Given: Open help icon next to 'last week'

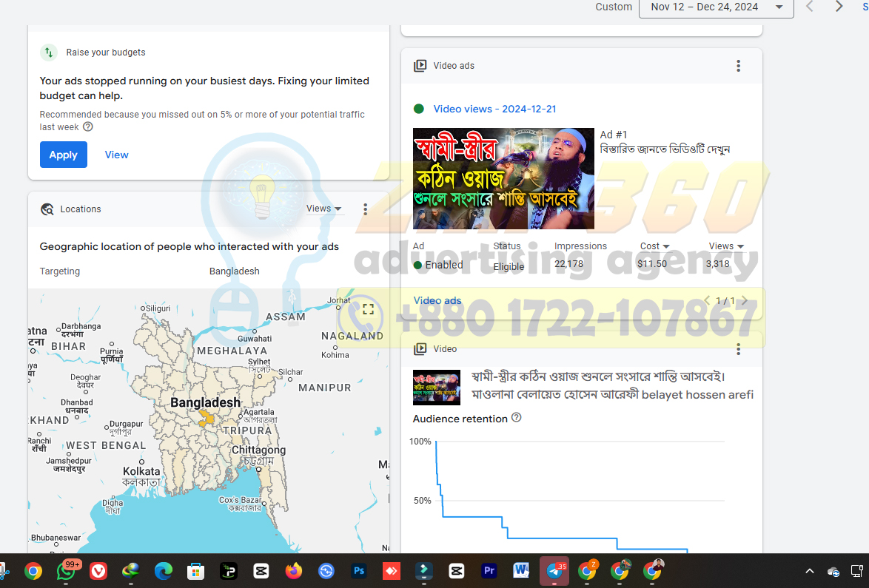Looking at the screenshot, I should [x=88, y=126].
